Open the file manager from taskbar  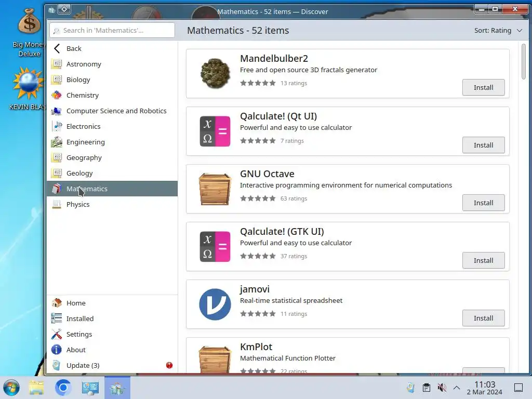(x=36, y=388)
